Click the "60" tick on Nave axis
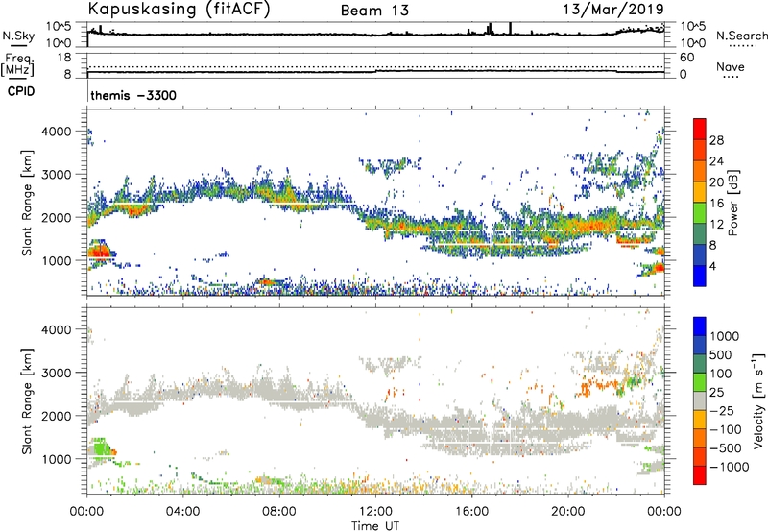 point(686,58)
